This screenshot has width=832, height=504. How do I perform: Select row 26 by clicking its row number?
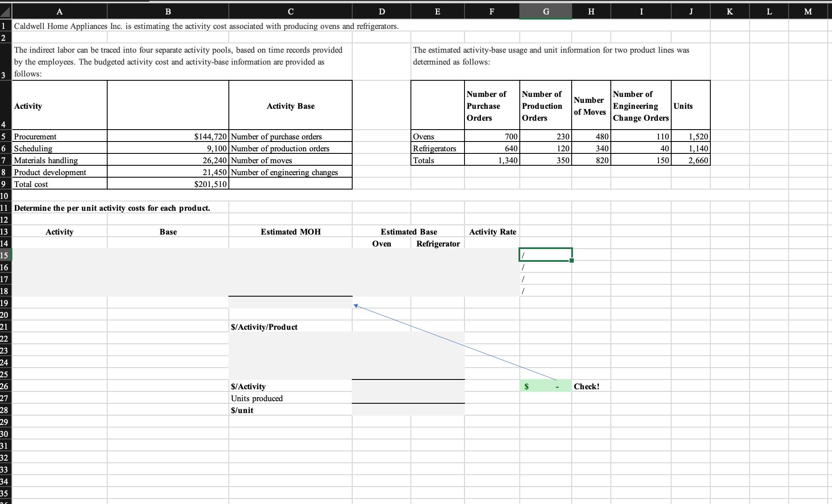click(x=4, y=386)
